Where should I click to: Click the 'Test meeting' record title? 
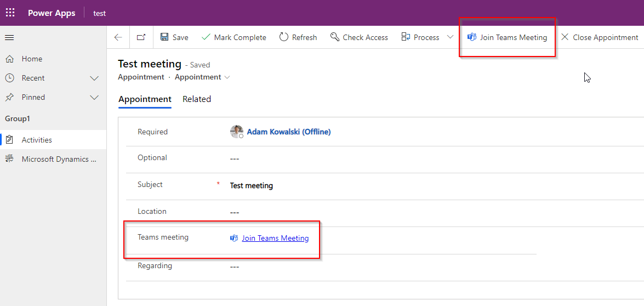150,64
